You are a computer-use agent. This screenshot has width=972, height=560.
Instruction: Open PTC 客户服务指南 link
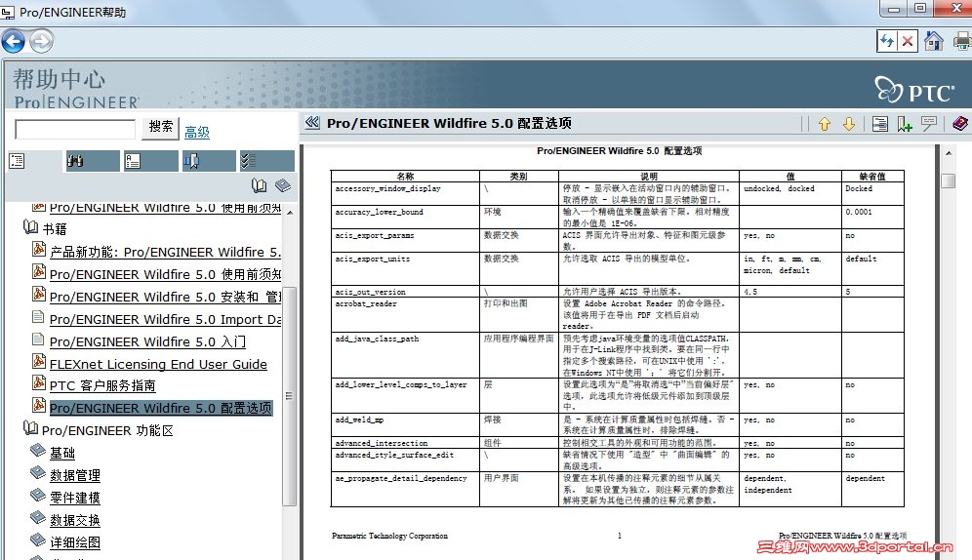point(102,386)
